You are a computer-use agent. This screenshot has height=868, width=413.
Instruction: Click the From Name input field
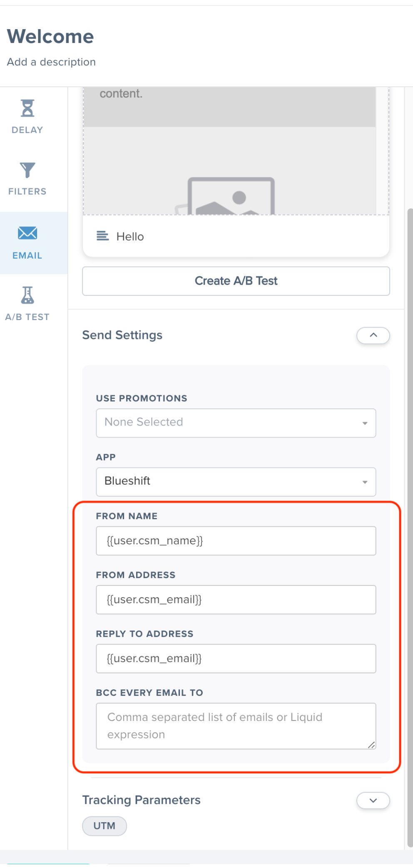pos(236,541)
